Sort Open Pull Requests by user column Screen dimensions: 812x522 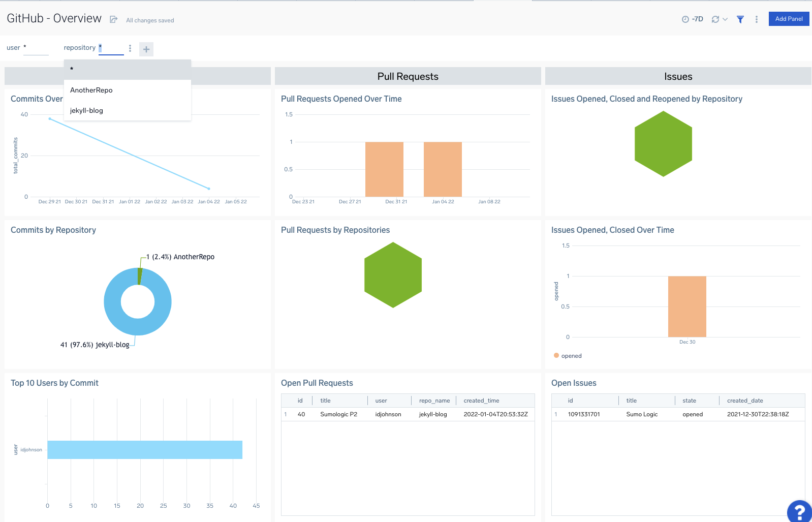[x=381, y=401]
